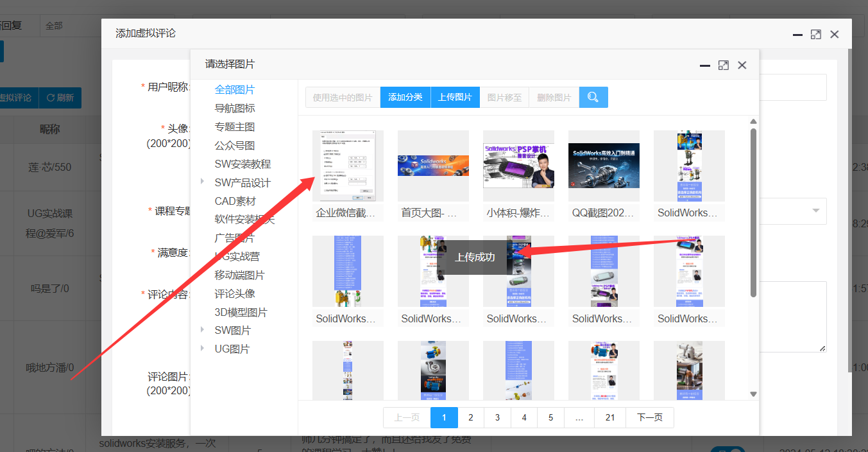Viewport: 868px width, 452px height.
Task: Click 删除图片 button
Action: click(x=554, y=98)
